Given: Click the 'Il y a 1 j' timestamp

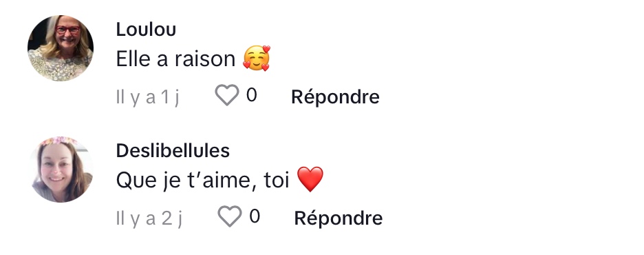Looking at the screenshot, I should point(148,97).
